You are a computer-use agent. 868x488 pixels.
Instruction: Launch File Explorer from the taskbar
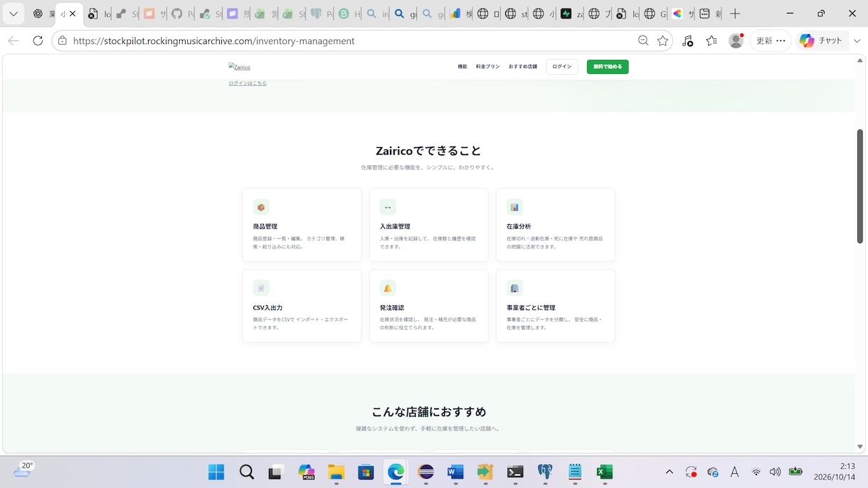[336, 472]
